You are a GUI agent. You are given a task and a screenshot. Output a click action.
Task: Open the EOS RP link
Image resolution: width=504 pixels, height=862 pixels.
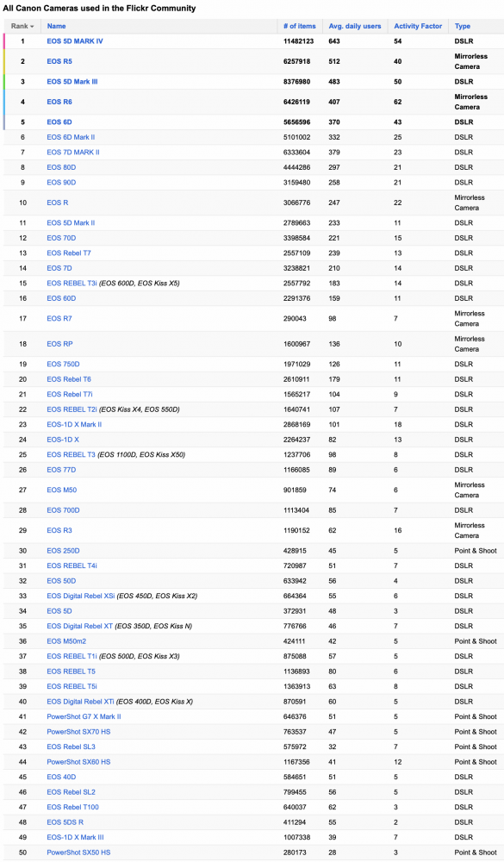click(x=60, y=344)
